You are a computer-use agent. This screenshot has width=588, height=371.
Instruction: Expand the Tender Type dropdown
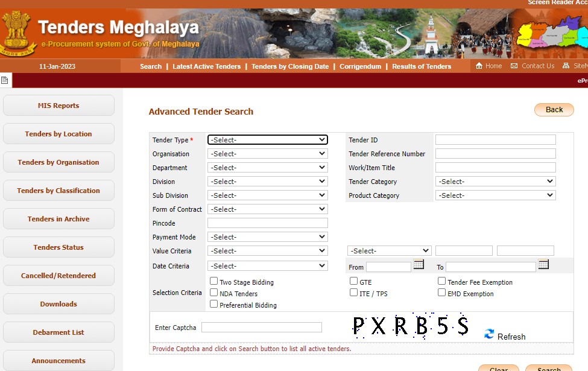[267, 140]
